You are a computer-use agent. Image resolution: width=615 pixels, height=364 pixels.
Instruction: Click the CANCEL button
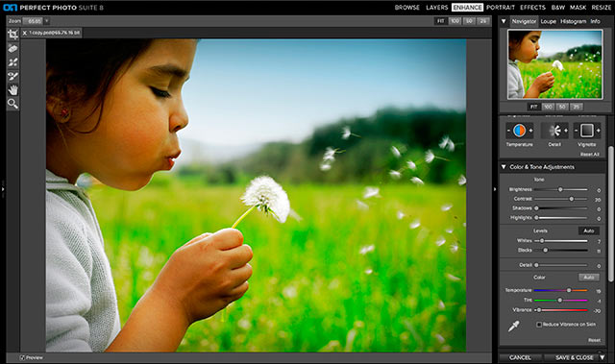(x=520, y=357)
